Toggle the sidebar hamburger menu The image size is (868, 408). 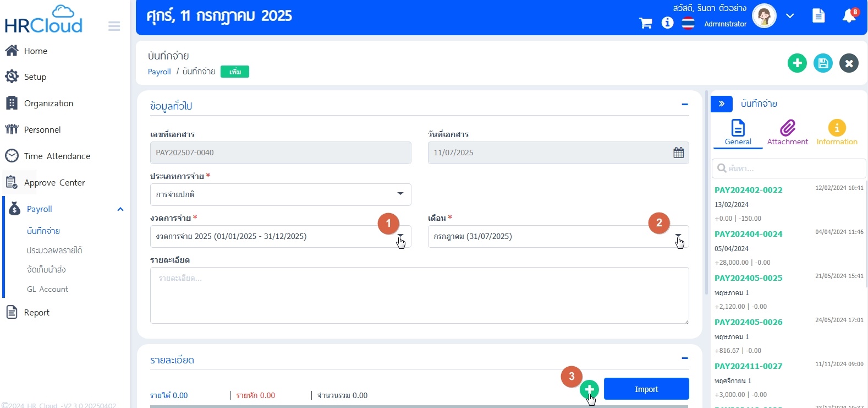pyautogui.click(x=114, y=26)
